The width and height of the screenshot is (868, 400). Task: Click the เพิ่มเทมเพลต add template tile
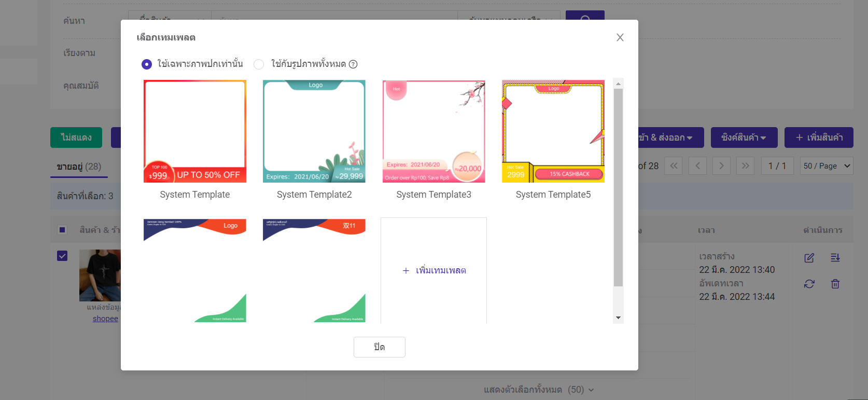click(x=433, y=270)
